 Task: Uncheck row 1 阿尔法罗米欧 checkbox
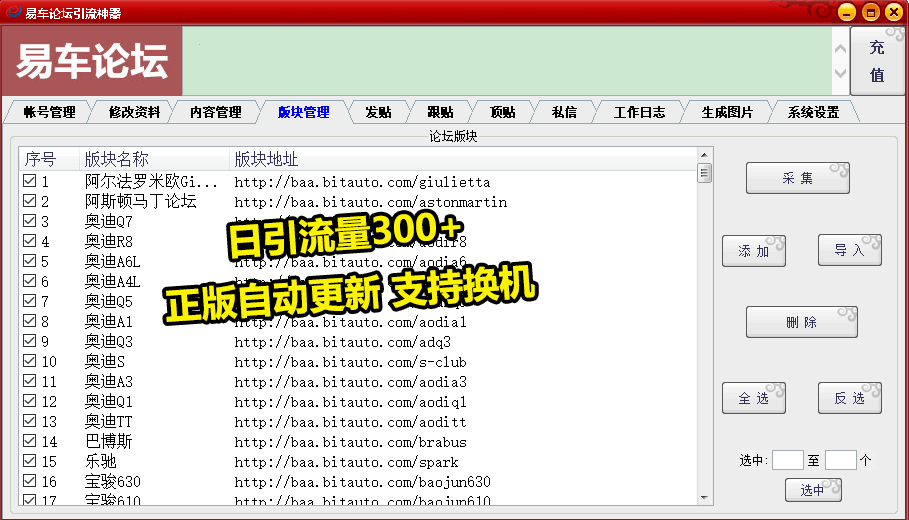pos(30,181)
